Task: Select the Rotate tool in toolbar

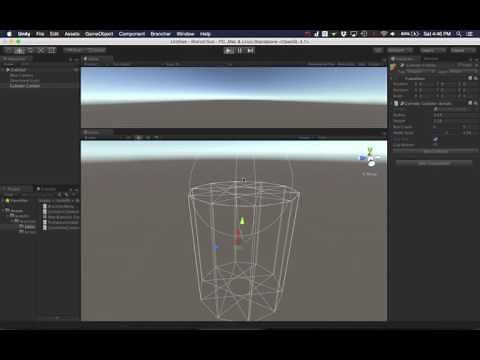Action: (30, 51)
